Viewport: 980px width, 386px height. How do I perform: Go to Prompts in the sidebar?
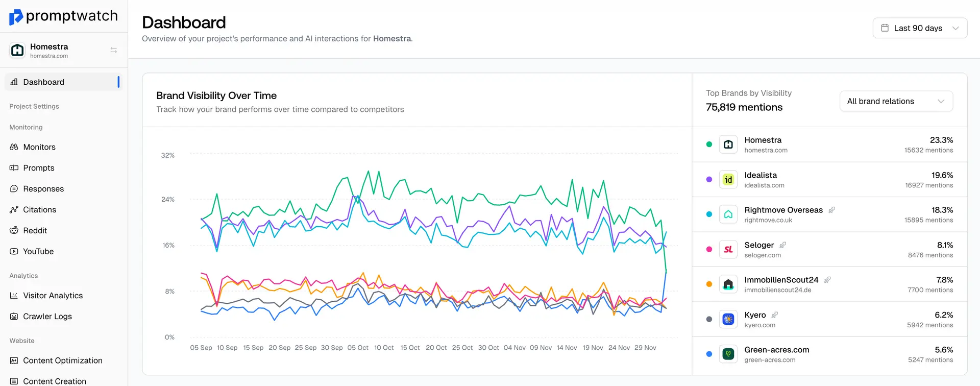coord(39,168)
